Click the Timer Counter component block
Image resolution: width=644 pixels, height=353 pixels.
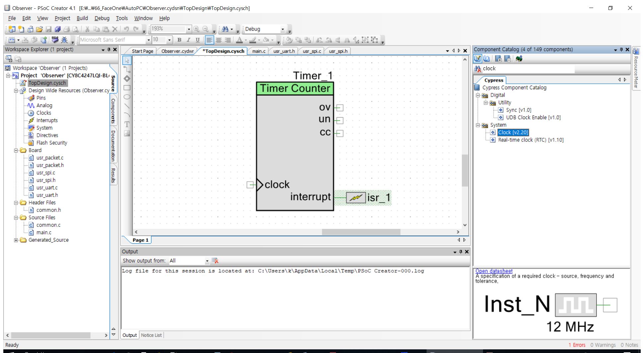coord(295,146)
